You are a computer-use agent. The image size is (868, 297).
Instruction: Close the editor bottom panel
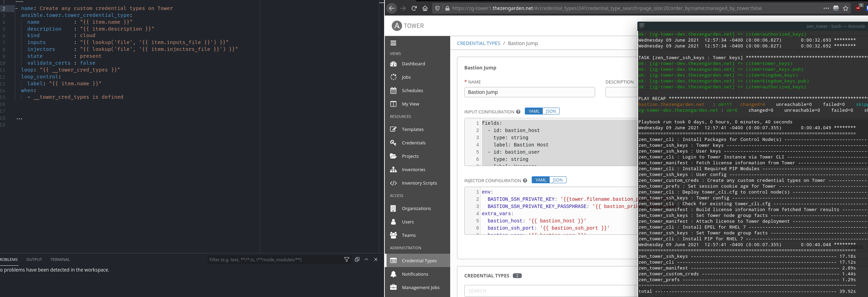(376, 260)
